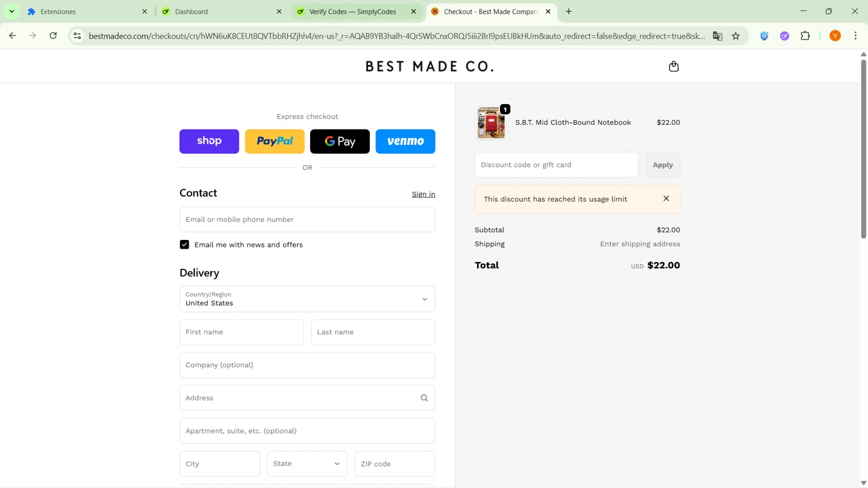Click the address search magnifier icon
The image size is (868, 488).
pos(424,398)
